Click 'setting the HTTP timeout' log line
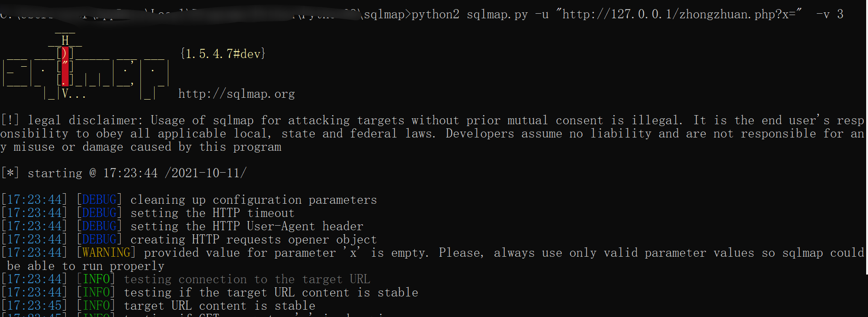This screenshot has height=317, width=868. [x=212, y=213]
